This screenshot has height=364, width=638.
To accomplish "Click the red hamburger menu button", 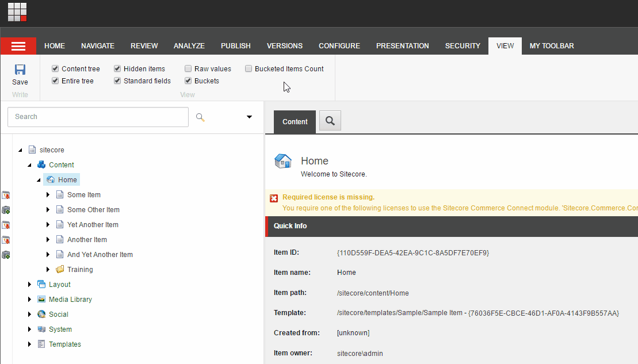I will [x=18, y=46].
